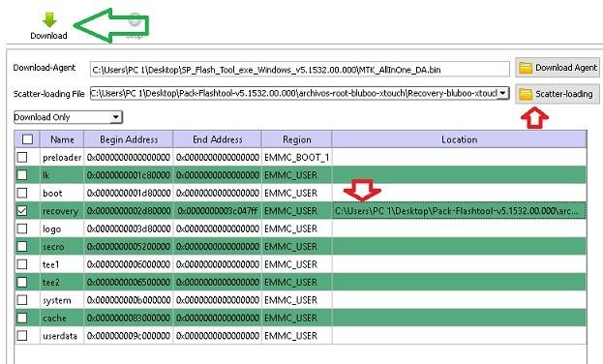Click begin address 0x000000009c000000 of userdata
The height and width of the screenshot is (364, 603).
(129, 336)
